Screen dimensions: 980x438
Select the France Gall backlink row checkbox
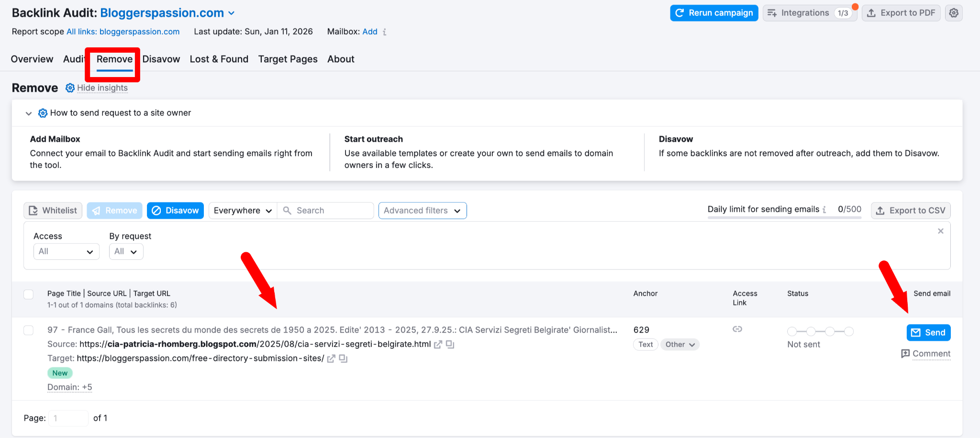coord(29,330)
